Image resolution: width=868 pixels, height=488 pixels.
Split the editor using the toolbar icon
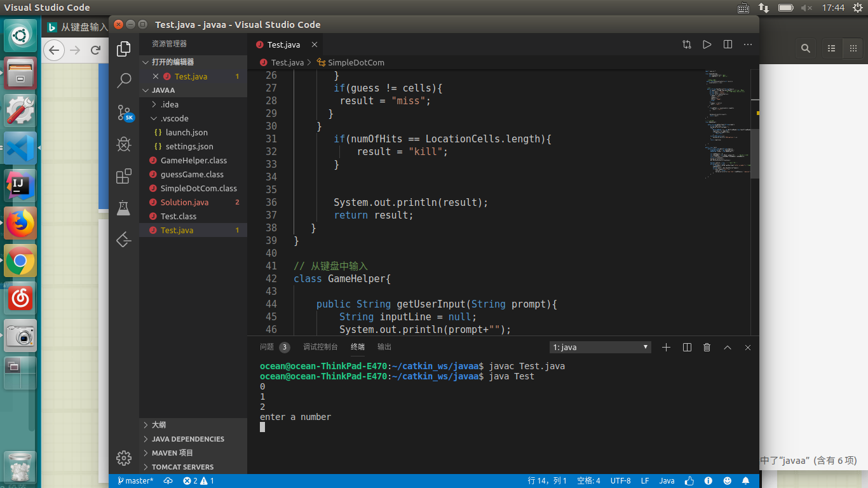(727, 44)
